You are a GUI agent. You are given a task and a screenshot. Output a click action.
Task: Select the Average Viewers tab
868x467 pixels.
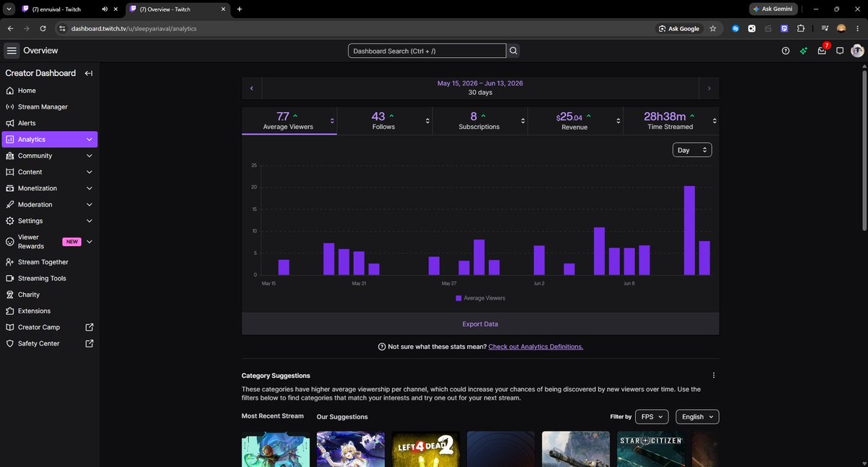288,121
